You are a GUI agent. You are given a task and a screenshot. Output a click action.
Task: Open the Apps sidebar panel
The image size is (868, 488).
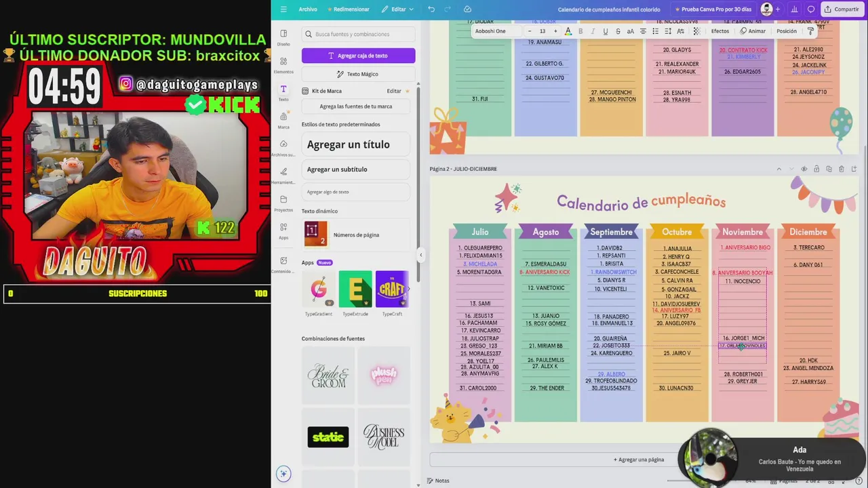tap(283, 230)
